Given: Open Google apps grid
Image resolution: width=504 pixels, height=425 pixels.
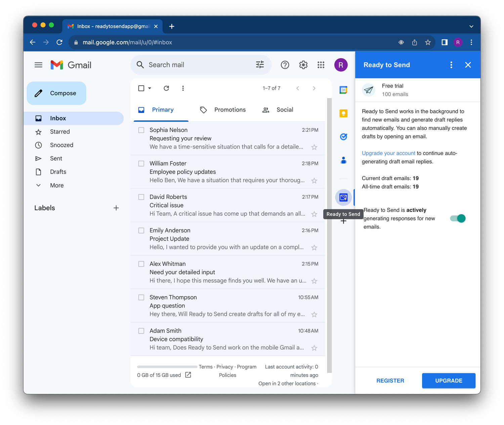Looking at the screenshot, I should click(x=321, y=65).
